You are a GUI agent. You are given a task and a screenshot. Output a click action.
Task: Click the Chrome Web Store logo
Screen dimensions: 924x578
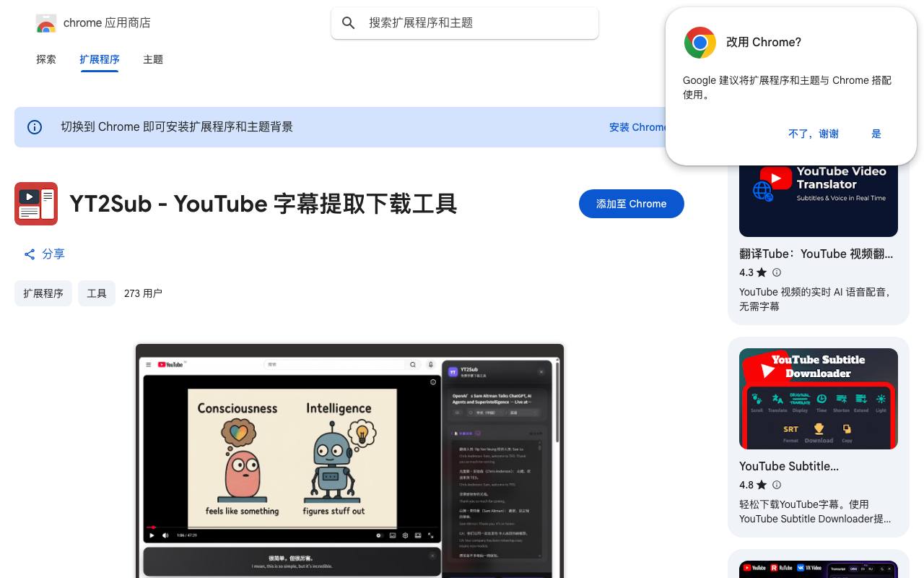[46, 23]
